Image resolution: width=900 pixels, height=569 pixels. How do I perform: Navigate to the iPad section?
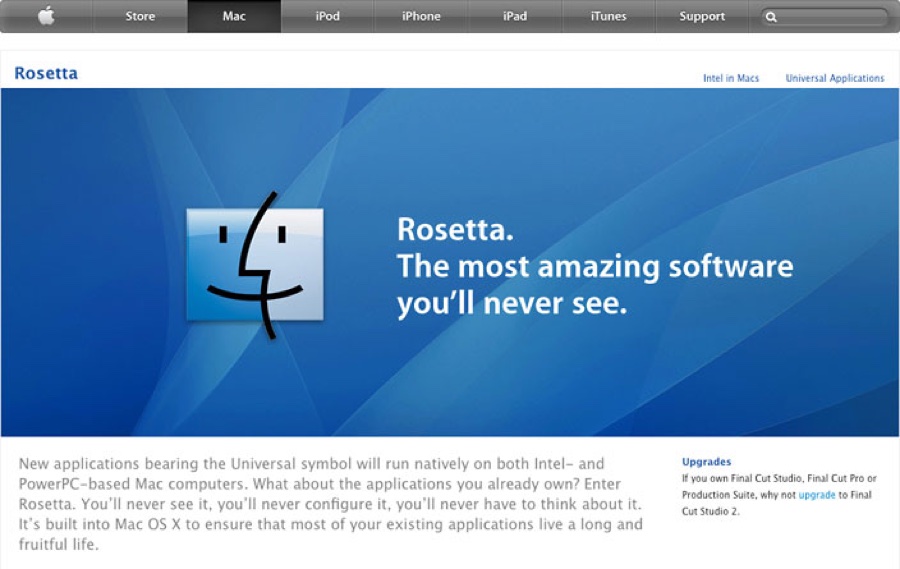point(515,16)
